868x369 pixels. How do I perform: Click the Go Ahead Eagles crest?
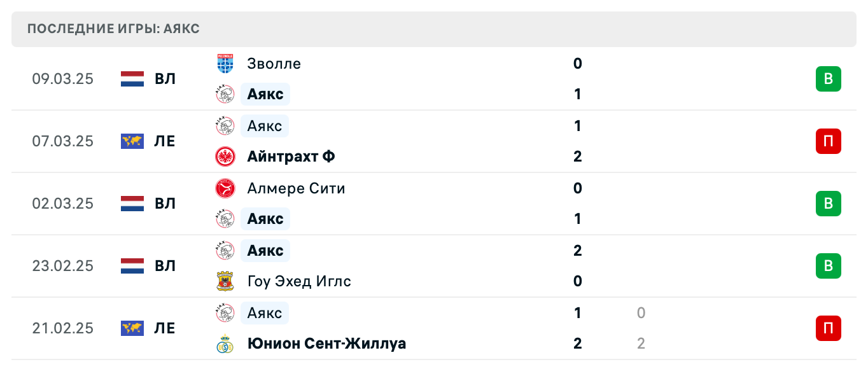pos(225,281)
